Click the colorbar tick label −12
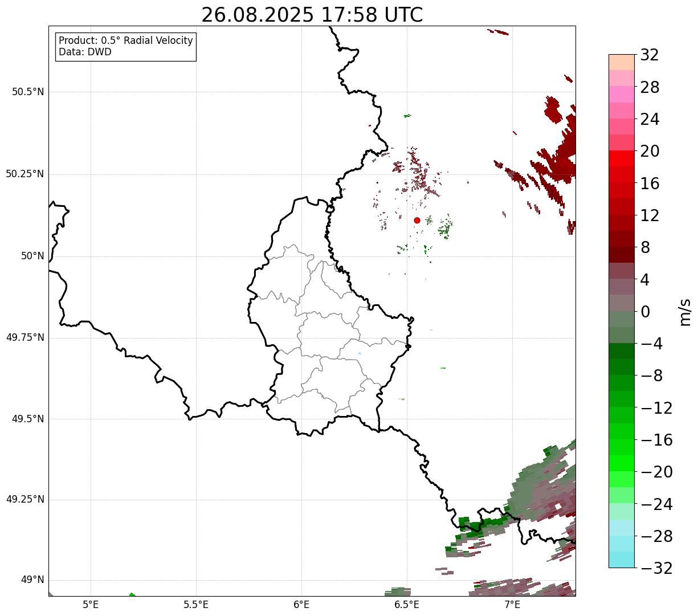Screen dimensions: 698x616 click(x=656, y=408)
